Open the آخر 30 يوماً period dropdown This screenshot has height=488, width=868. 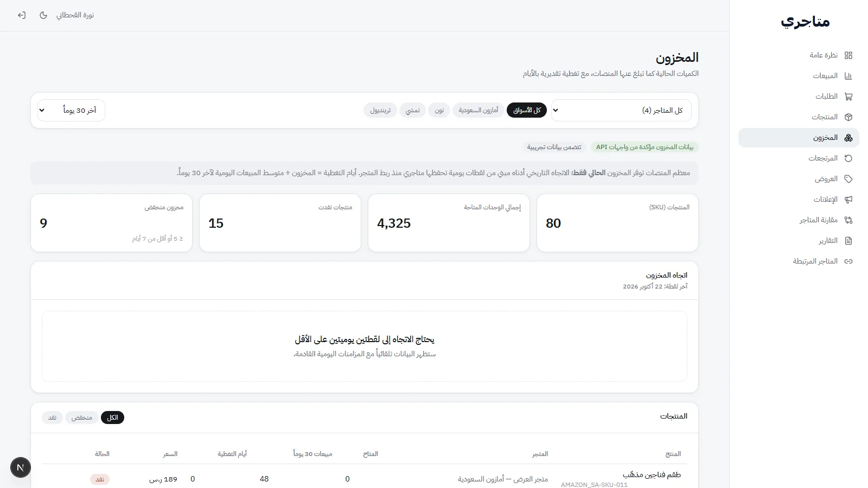[x=71, y=110]
